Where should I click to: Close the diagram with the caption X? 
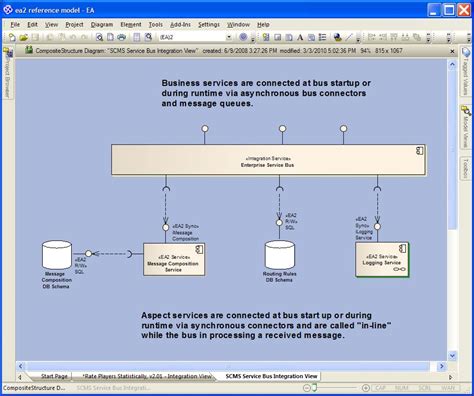pos(452,51)
